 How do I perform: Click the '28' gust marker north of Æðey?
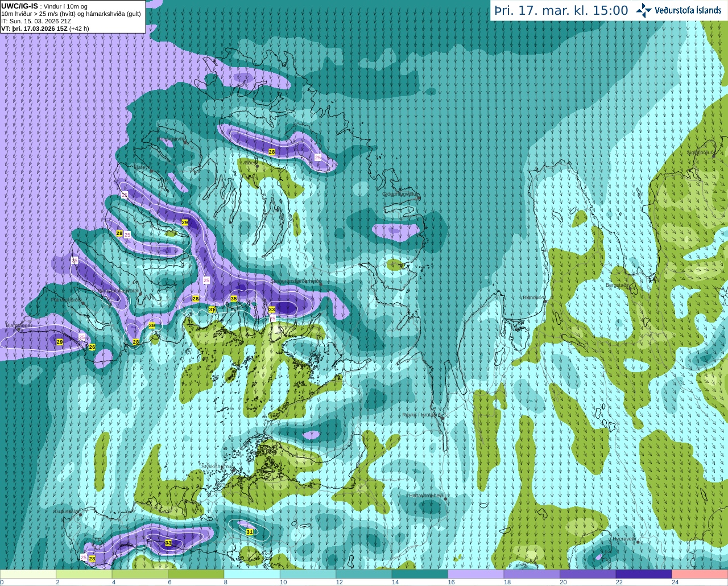pos(272,152)
